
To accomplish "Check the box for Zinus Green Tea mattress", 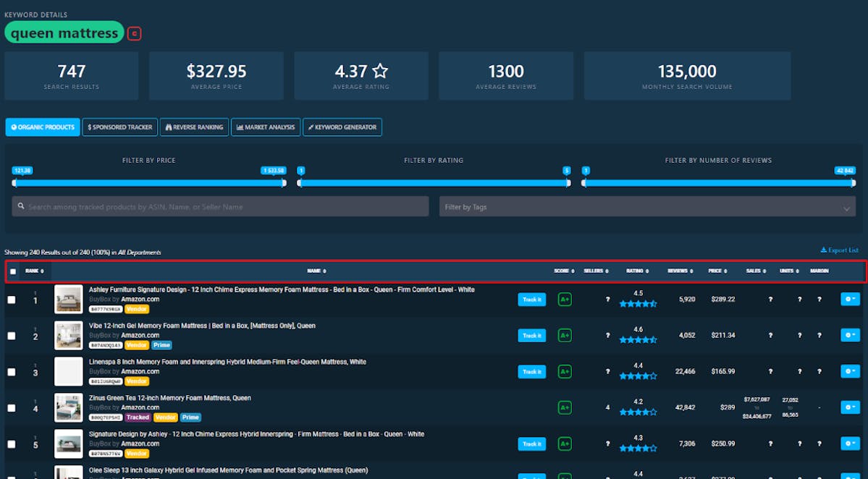I will click(x=12, y=408).
